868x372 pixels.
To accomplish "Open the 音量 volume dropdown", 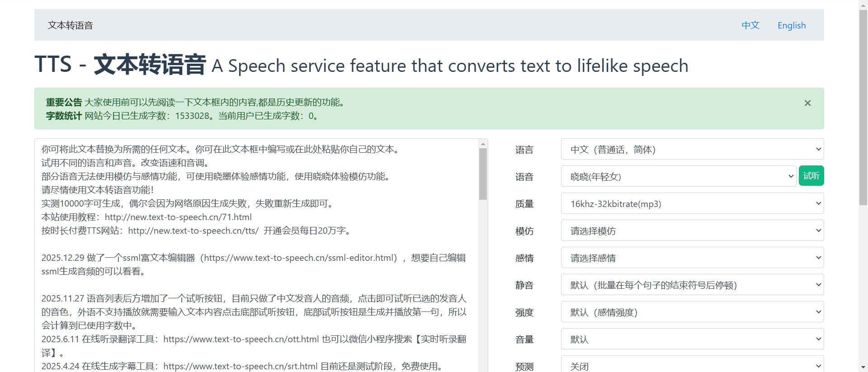I will pos(692,339).
